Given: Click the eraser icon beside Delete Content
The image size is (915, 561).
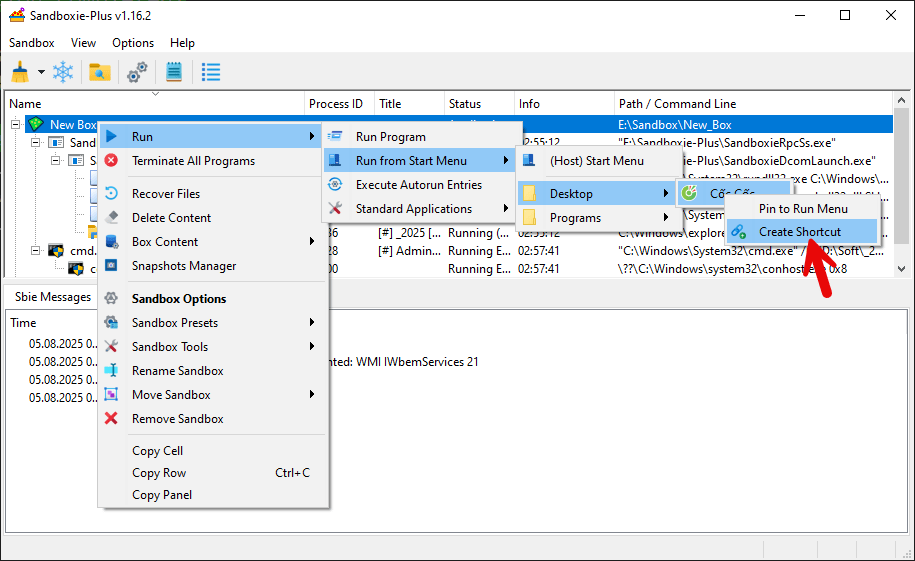Looking at the screenshot, I should pyautogui.click(x=111, y=217).
